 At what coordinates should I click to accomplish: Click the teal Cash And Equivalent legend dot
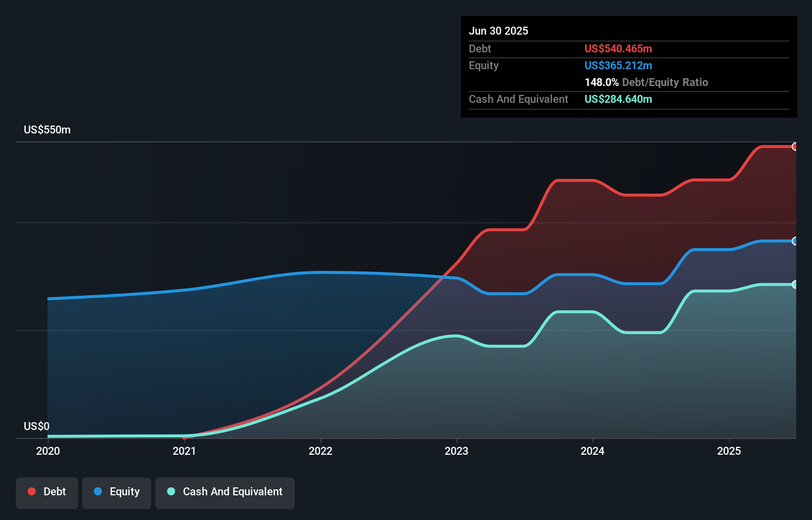coord(170,491)
